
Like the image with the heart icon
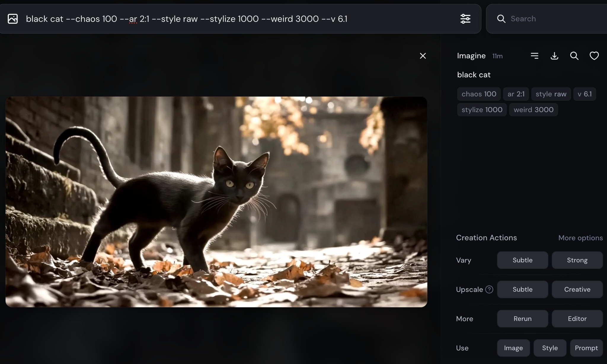point(594,56)
